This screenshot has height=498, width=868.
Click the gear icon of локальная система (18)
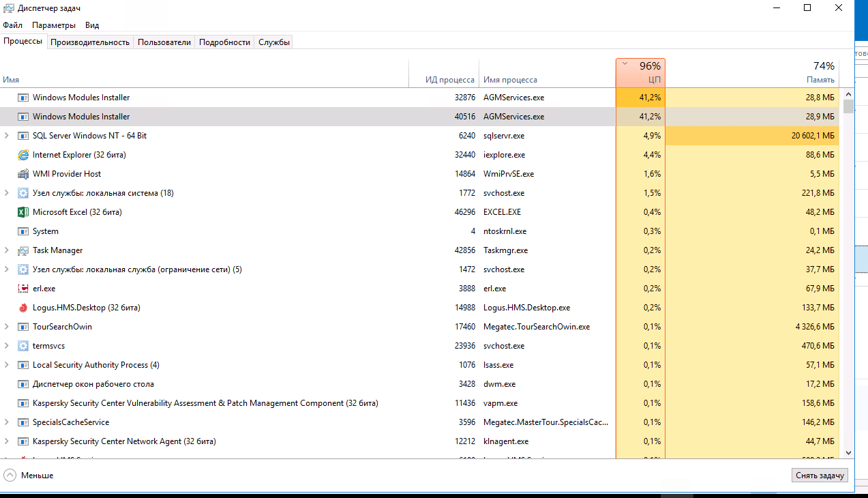tap(23, 193)
